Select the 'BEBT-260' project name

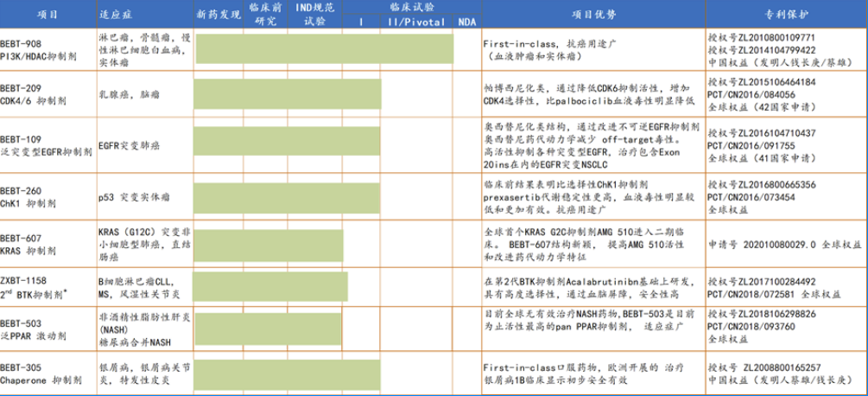pyautogui.click(x=21, y=190)
